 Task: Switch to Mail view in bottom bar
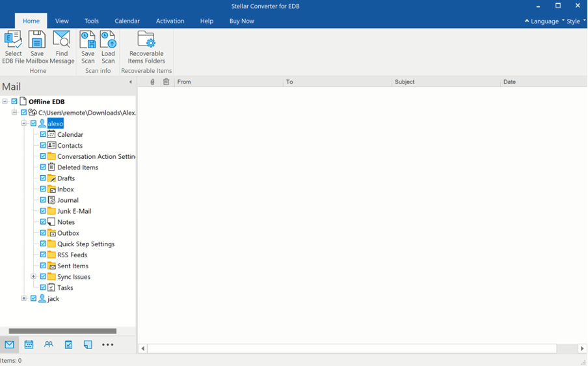click(9, 345)
